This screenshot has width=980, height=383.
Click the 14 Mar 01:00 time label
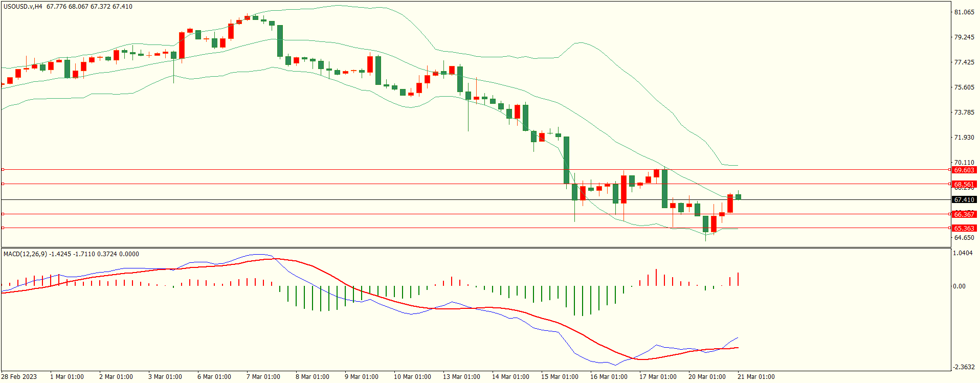(x=510, y=377)
